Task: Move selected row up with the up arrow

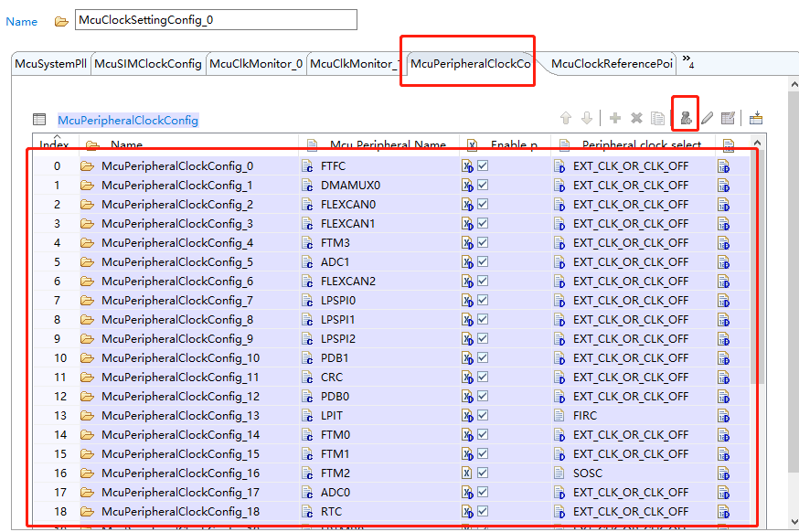Action: [x=567, y=117]
